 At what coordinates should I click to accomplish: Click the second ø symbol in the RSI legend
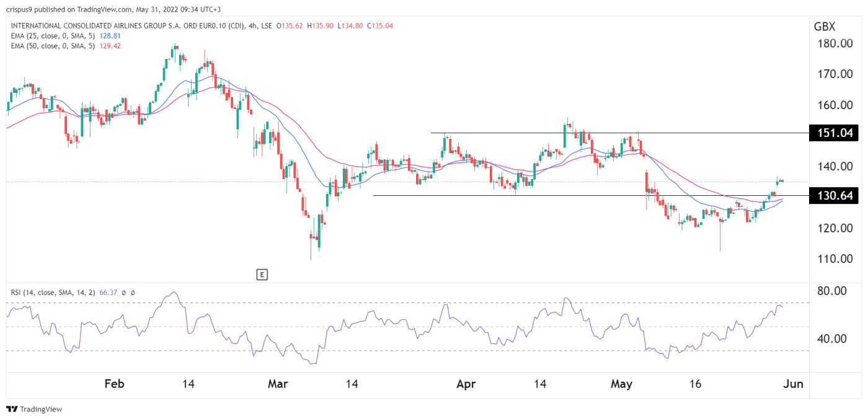click(x=132, y=293)
